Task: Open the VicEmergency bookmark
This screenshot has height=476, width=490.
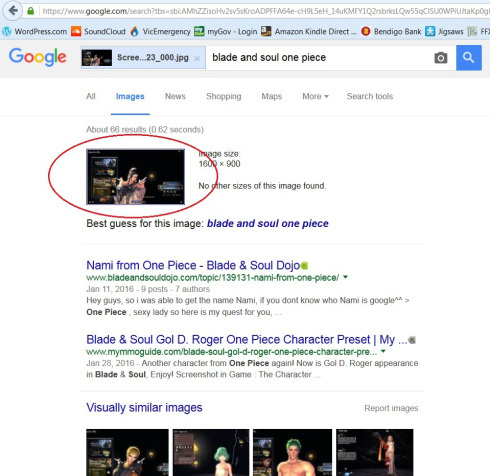Action: [x=160, y=32]
